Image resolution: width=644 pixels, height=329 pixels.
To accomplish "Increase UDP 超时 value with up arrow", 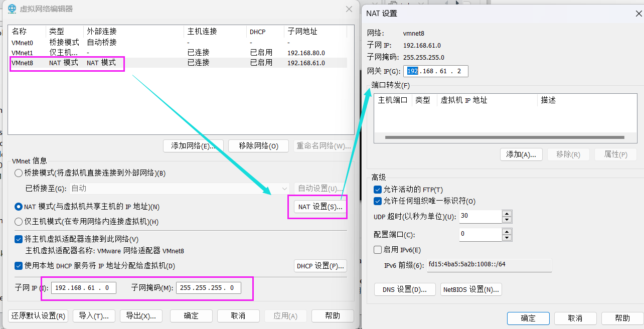I will click(x=507, y=214).
